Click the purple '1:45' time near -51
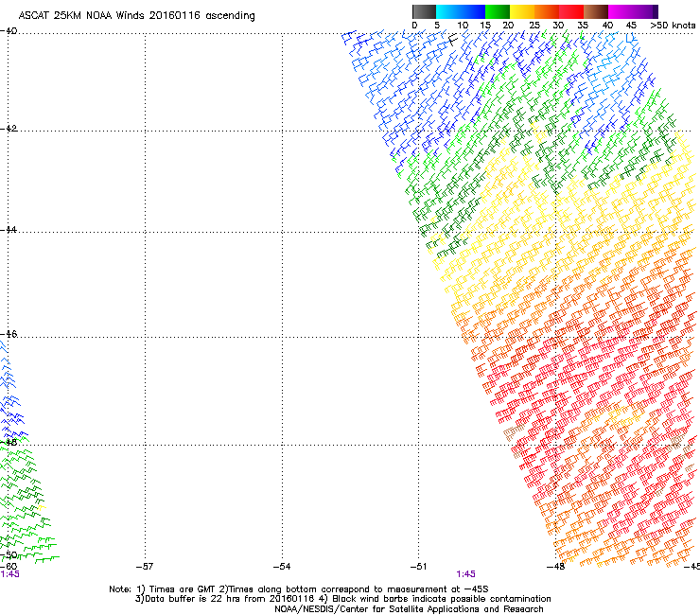Image resolution: width=700 pixels, height=615 pixels. click(465, 574)
